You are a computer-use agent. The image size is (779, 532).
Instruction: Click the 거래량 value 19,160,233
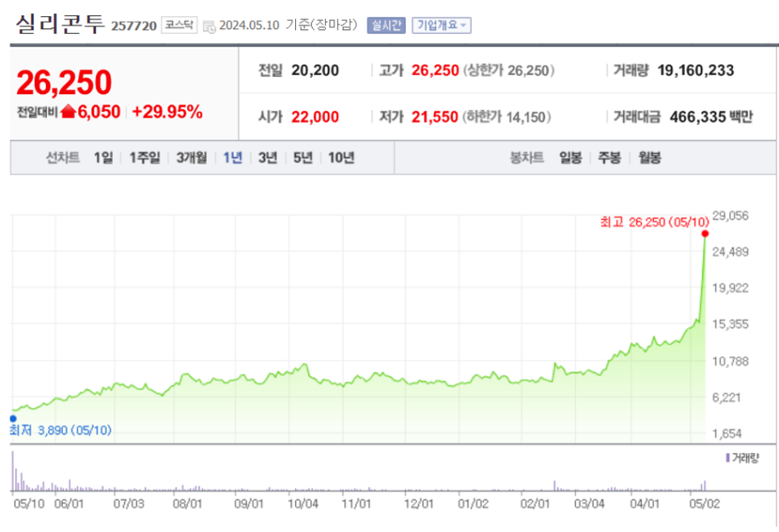pos(695,71)
